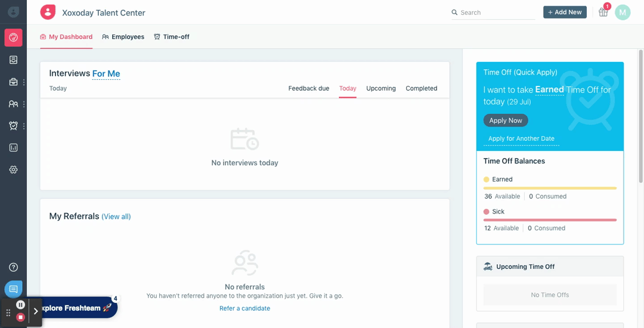Show Completed interviews tab
Screen dimensions: 644x328
click(422, 88)
